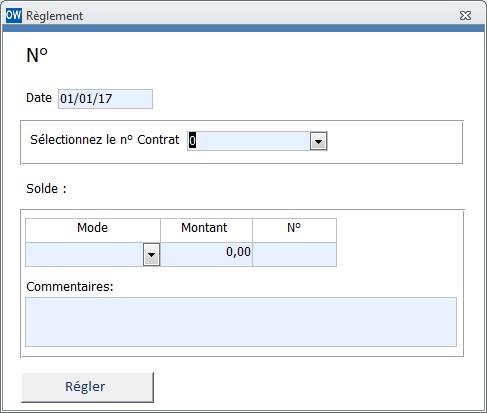Click the Commentaires label
This screenshot has height=413, width=487.
pyautogui.click(x=70, y=287)
